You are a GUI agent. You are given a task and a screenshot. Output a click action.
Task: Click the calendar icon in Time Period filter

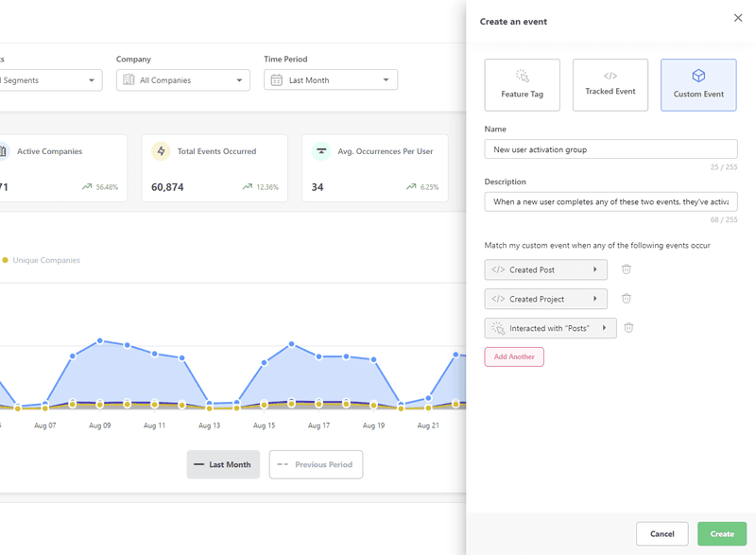[x=275, y=79]
